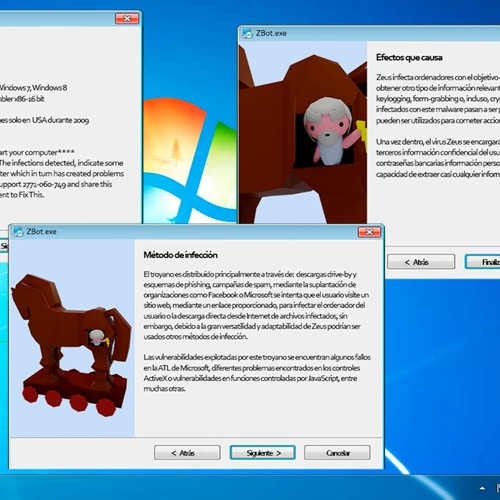This screenshot has height=500, width=500.
Task: Click the 'Windows 7, Windows 8' text line
Action: point(33,88)
